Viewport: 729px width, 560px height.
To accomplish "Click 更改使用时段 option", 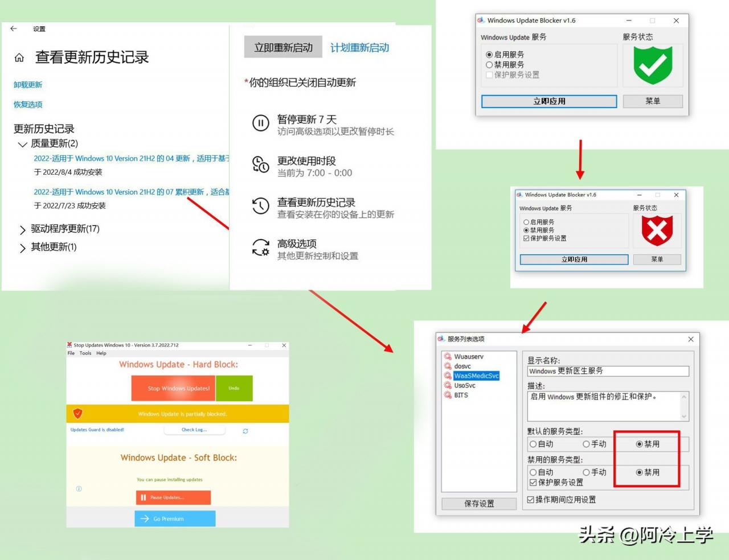I will (302, 167).
